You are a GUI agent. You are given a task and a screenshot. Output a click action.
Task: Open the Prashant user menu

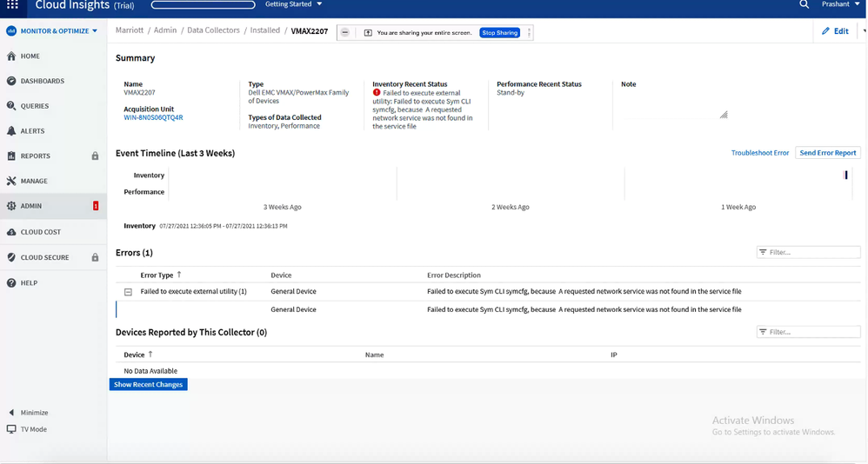coord(840,5)
